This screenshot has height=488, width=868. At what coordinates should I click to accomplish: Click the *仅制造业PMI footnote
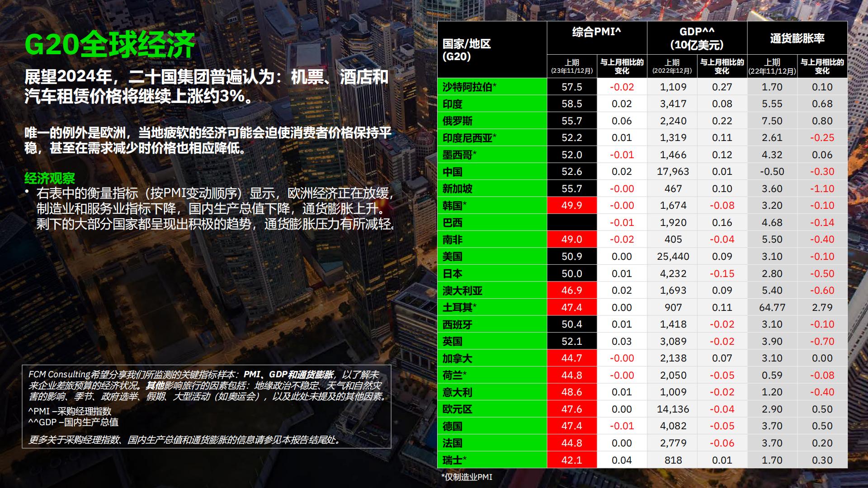(467, 477)
